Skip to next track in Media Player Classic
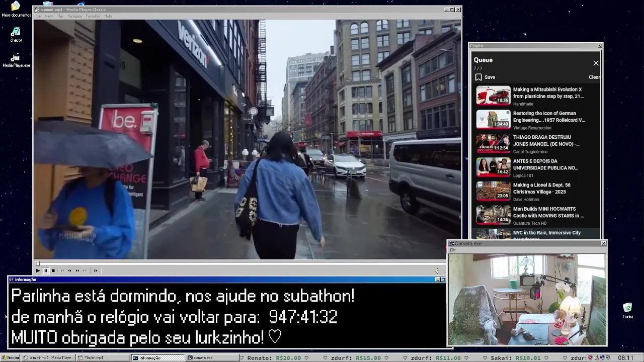 click(x=85, y=270)
